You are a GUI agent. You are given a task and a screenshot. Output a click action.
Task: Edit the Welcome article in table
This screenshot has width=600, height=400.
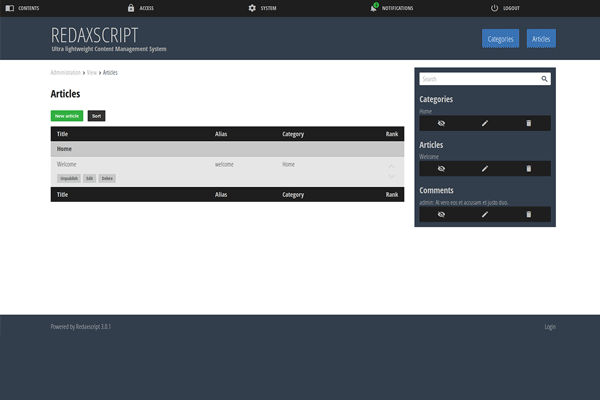[90, 178]
